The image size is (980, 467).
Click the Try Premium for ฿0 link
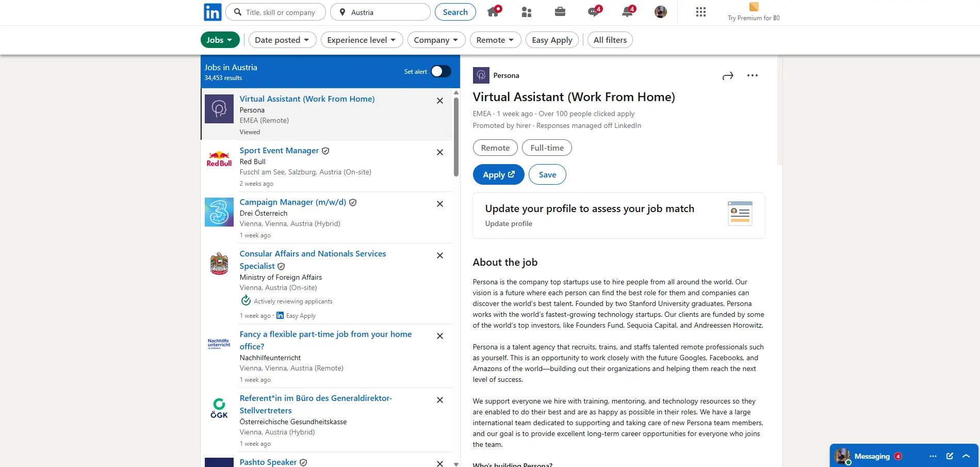(754, 18)
